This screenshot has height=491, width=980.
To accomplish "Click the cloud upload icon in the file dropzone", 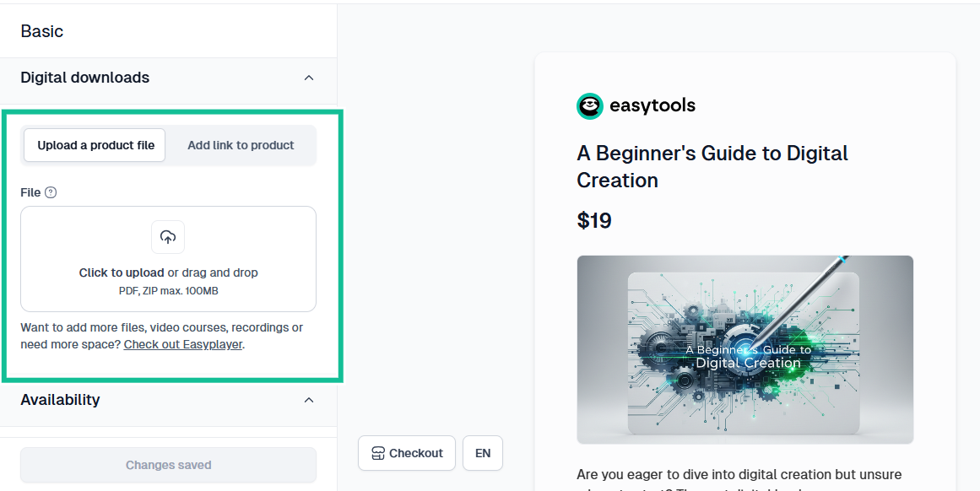I will [x=167, y=237].
